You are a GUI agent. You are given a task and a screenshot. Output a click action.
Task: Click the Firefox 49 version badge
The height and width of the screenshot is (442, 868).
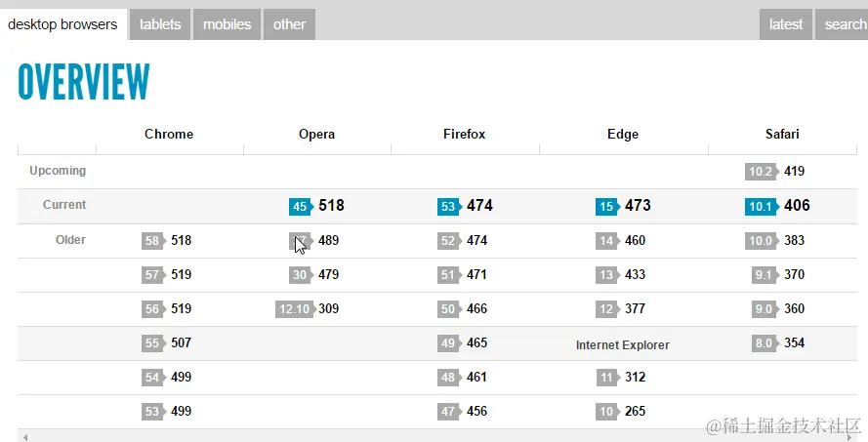pyautogui.click(x=449, y=343)
